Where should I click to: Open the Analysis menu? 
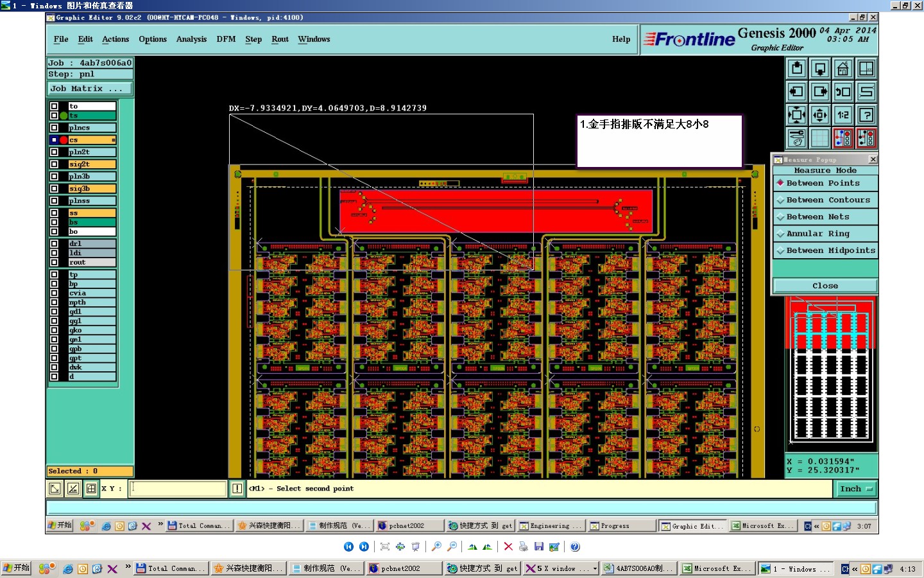click(x=191, y=39)
